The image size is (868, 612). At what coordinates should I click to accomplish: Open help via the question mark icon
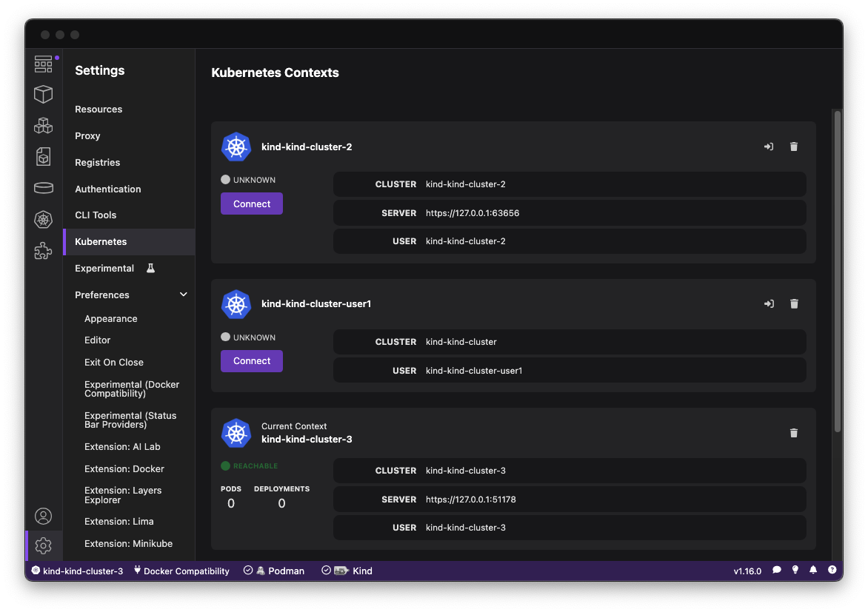point(832,570)
